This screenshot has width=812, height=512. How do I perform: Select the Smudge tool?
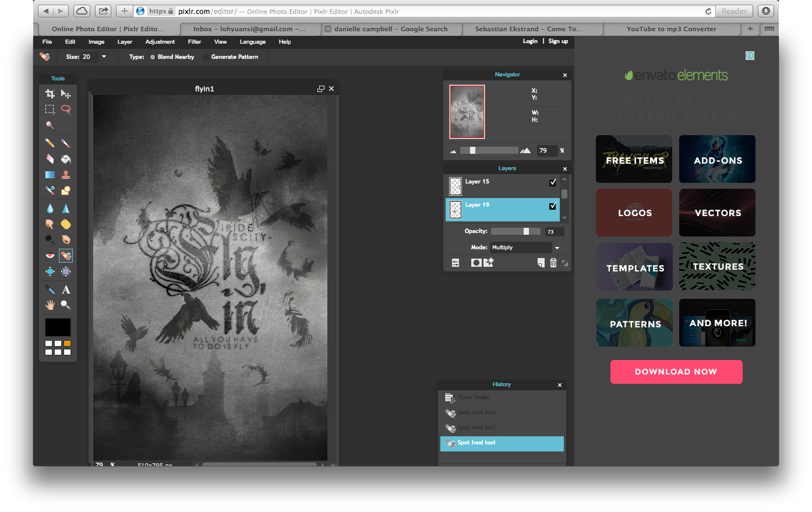click(x=50, y=224)
